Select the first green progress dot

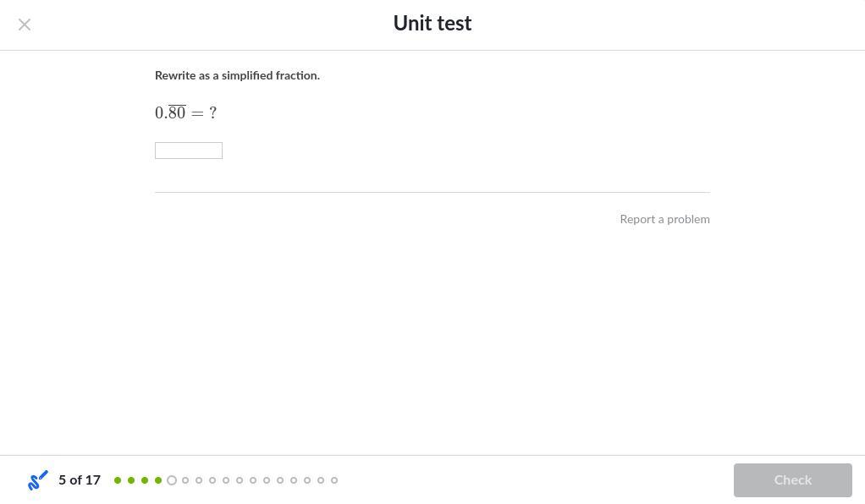tap(118, 480)
